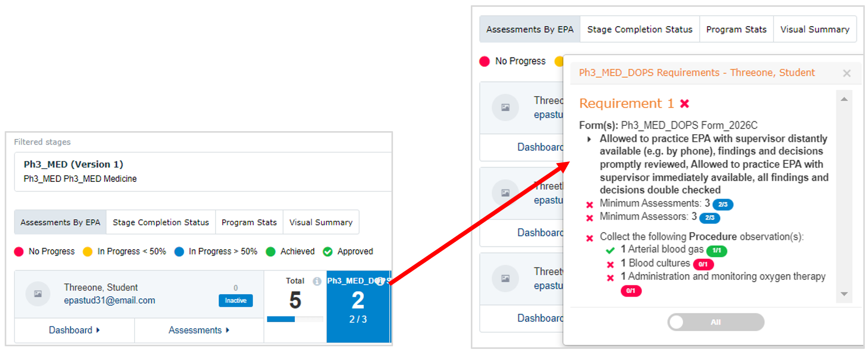
Task: Click Threeone, Student profile picture placeholder
Action: [38, 294]
